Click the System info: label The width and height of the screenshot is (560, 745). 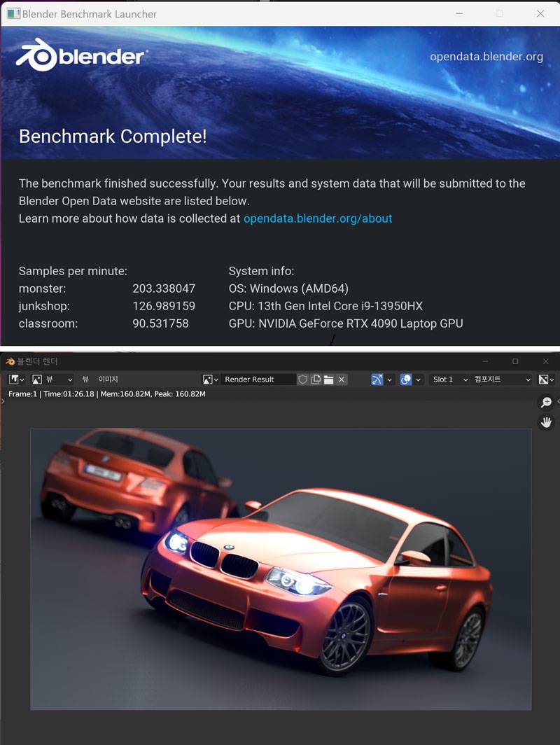point(261,271)
